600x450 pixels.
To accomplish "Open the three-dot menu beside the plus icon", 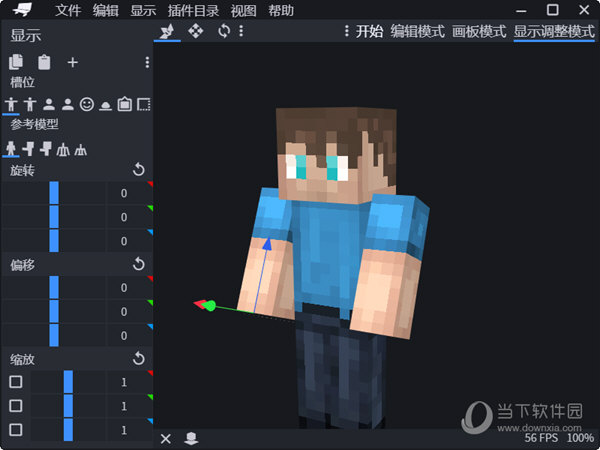I will pyautogui.click(x=147, y=62).
